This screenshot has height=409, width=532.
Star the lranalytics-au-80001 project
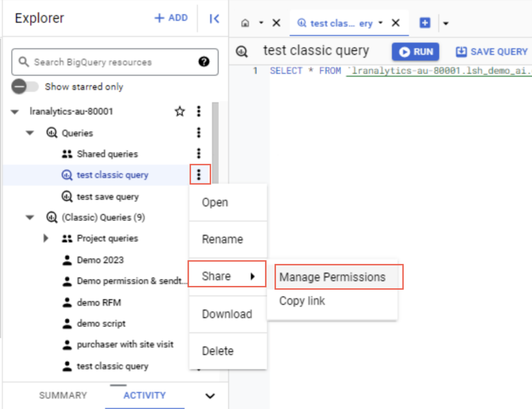tap(180, 111)
